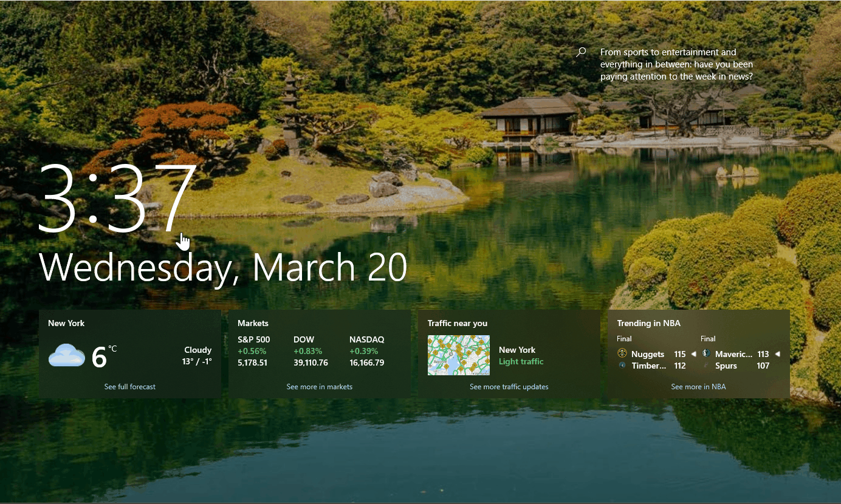Click the week in news question prompt
Image resolution: width=841 pixels, height=504 pixels.
click(676, 64)
